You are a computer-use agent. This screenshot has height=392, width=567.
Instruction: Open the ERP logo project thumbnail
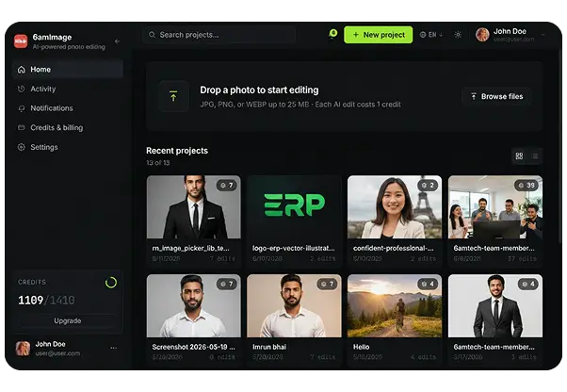click(295, 207)
